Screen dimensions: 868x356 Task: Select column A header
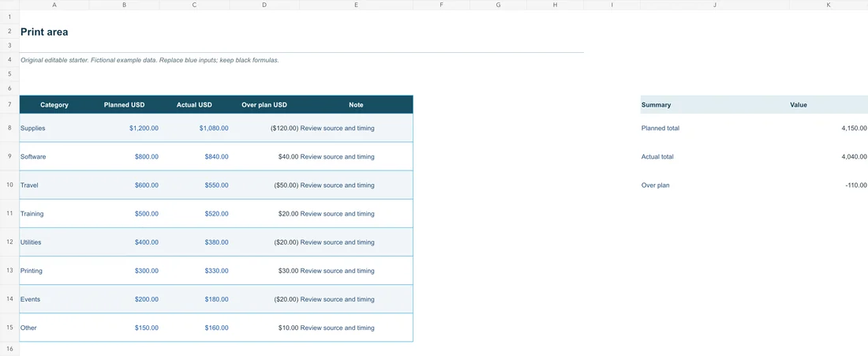tap(54, 5)
